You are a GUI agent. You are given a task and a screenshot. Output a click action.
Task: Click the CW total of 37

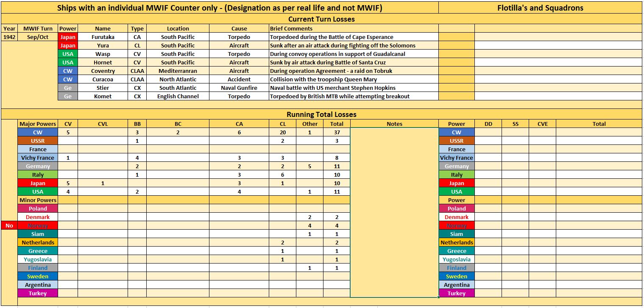337,132
